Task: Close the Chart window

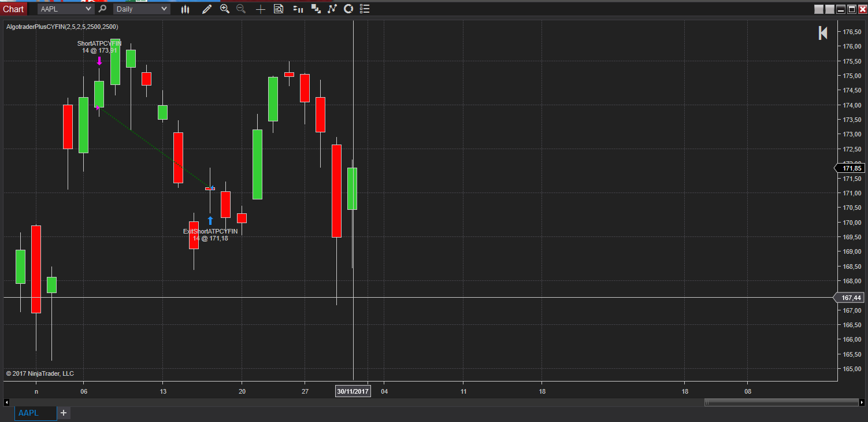Action: pyautogui.click(x=862, y=9)
